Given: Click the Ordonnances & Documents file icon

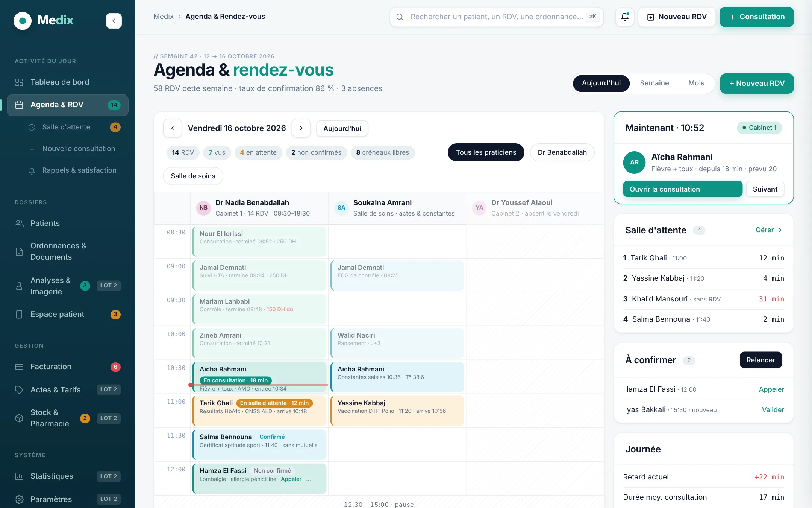Looking at the screenshot, I should click(x=19, y=252).
